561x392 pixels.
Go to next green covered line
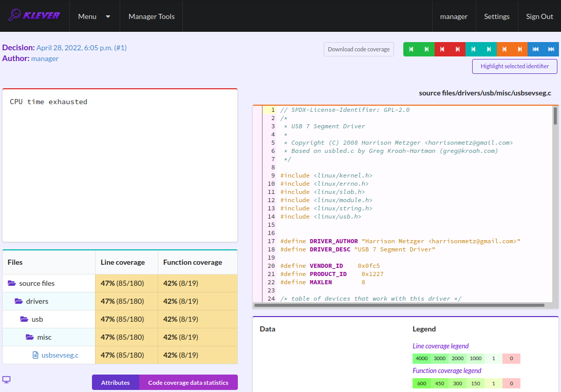[x=426, y=49]
